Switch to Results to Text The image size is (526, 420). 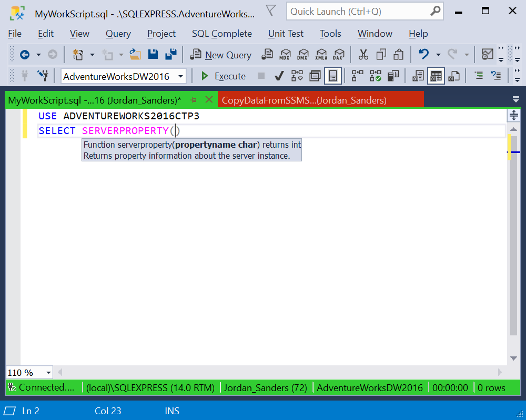(418, 76)
